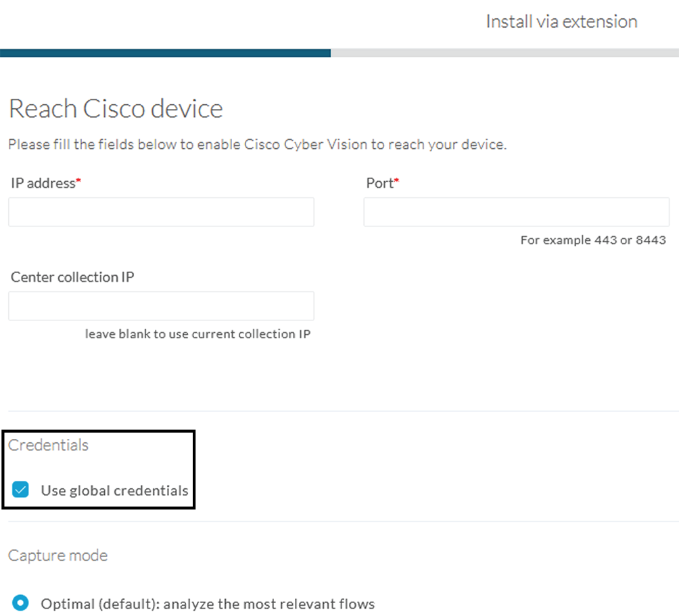
Task: Click the 'Credentials' section heading
Action: click(x=48, y=445)
